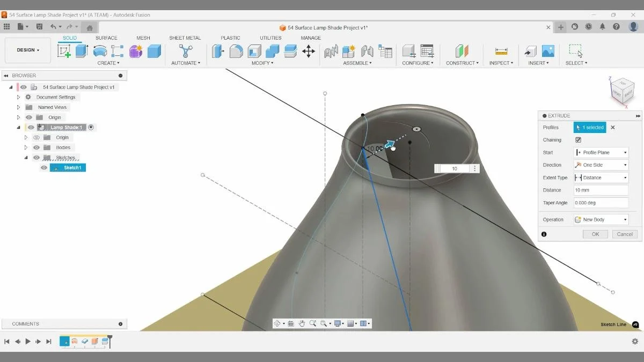The image size is (644, 362).
Task: Activate the Extrude tool
Action: tap(82, 51)
